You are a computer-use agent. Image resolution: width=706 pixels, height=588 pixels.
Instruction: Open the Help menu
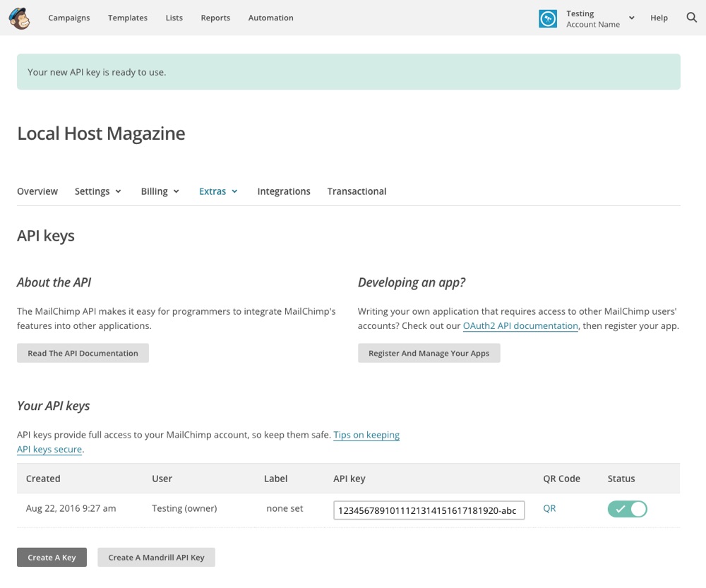click(659, 18)
